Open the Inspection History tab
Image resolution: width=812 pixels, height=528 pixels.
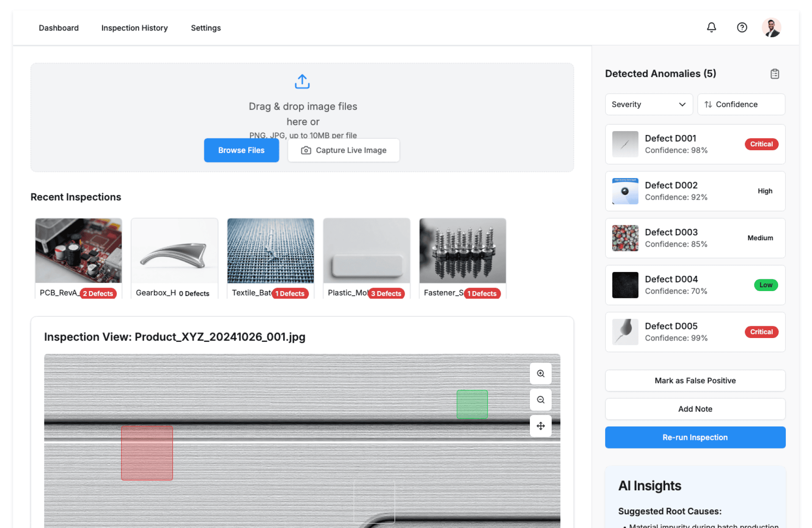(134, 28)
